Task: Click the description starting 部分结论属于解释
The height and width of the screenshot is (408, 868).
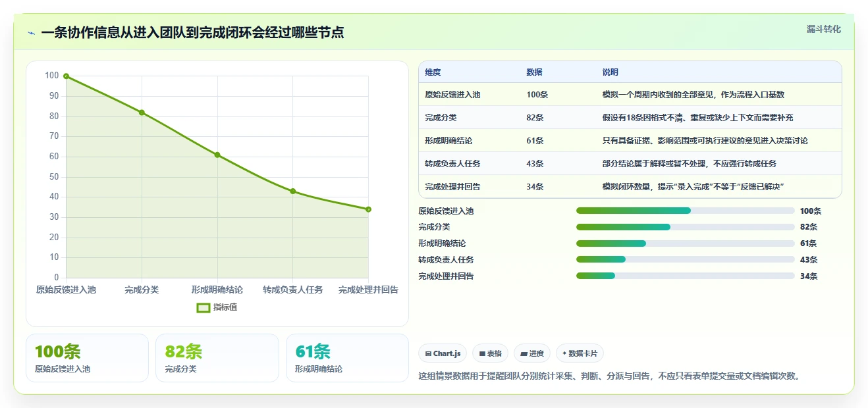Action: click(x=689, y=164)
